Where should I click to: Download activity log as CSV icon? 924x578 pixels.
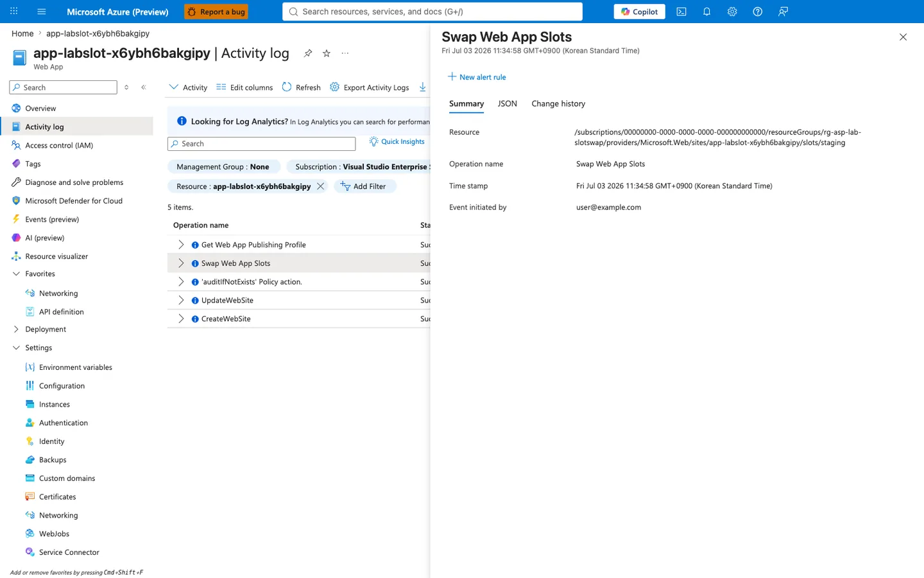tap(423, 87)
